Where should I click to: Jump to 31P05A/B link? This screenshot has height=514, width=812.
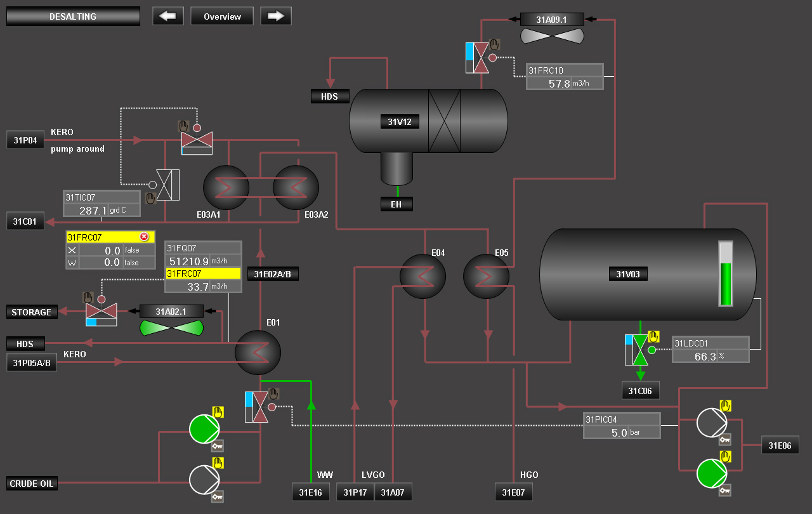click(32, 363)
